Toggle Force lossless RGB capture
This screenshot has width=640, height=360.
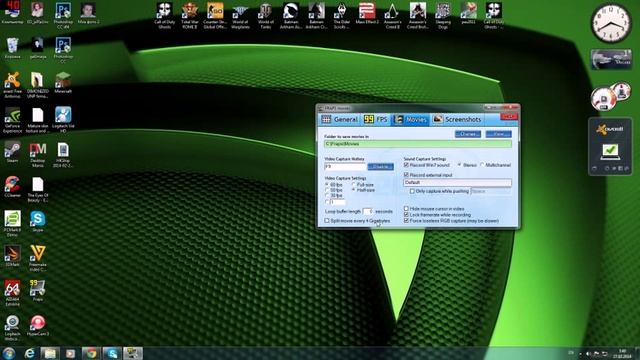406,220
